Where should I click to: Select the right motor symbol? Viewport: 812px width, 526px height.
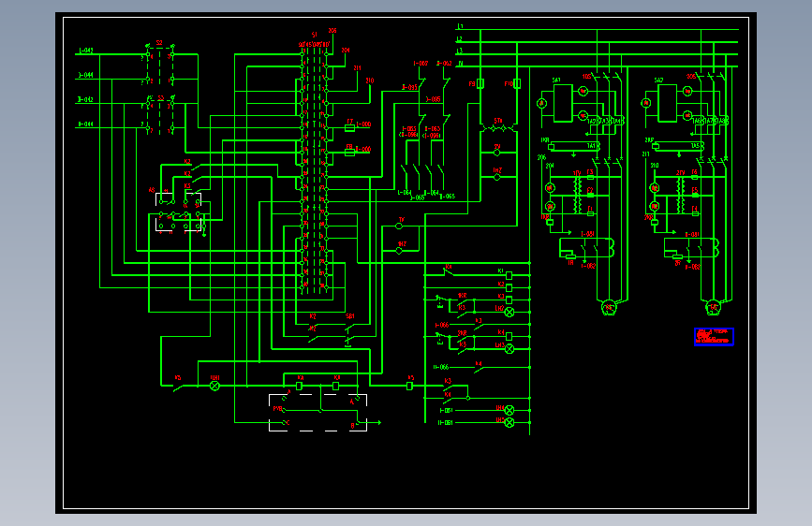(713, 307)
